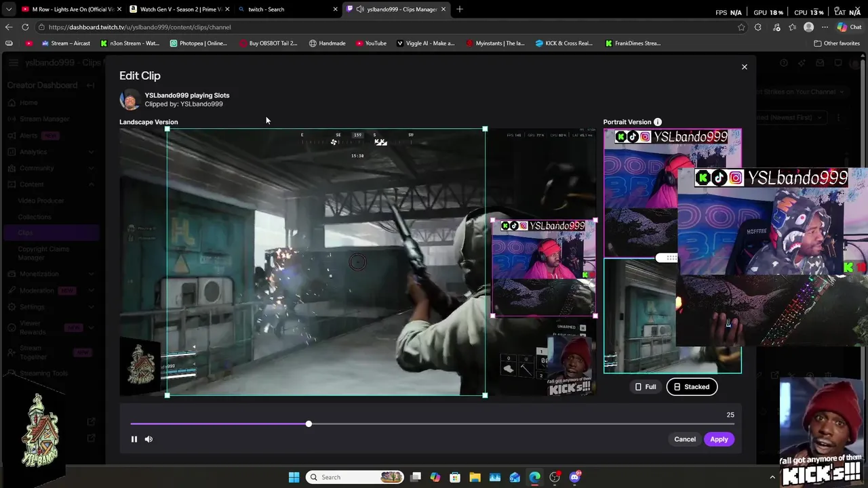Open FrankDimes Stream bookmark
Screen dimensions: 868x488
point(633,43)
